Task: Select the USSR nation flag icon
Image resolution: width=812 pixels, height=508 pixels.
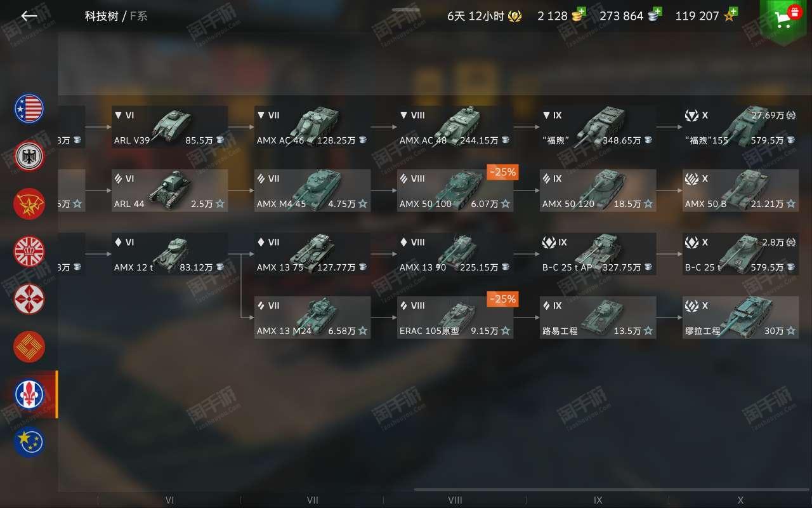Action: 29,204
